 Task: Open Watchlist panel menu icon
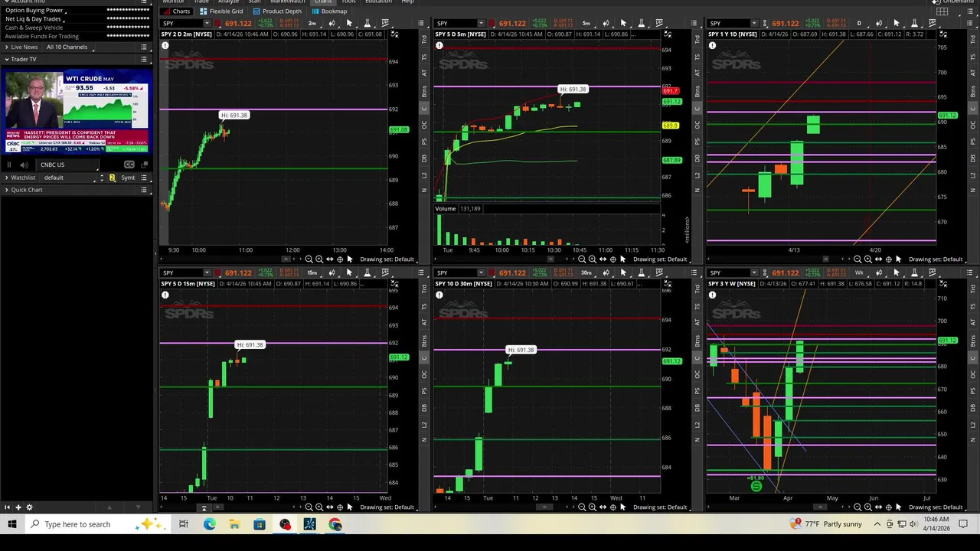pos(143,178)
